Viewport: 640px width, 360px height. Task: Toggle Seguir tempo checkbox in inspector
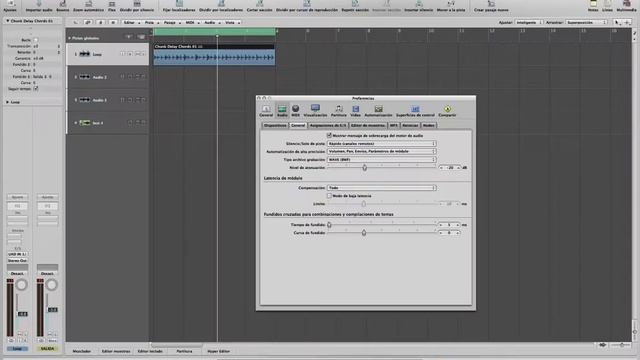[36, 88]
